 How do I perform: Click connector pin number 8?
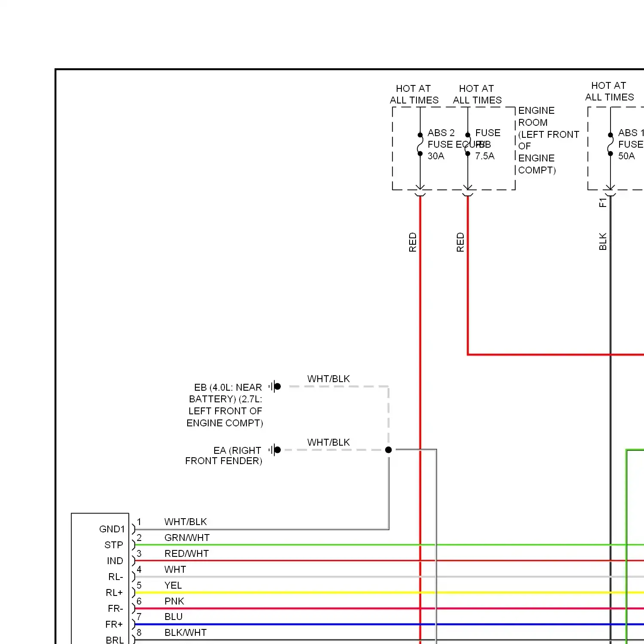click(x=139, y=632)
